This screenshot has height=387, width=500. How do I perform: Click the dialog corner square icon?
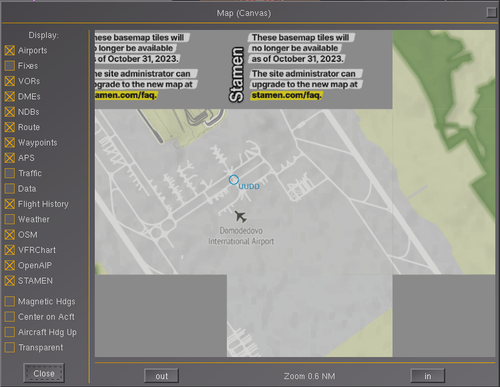(x=491, y=13)
